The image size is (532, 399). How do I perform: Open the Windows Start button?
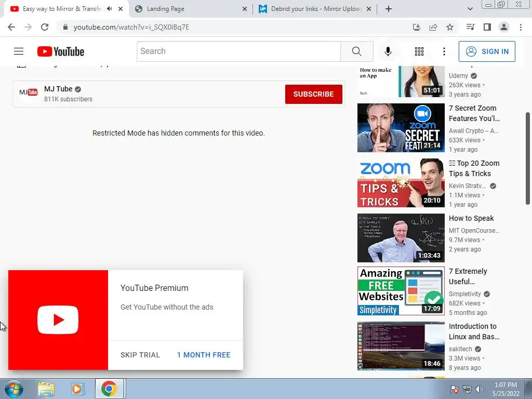[13, 389]
